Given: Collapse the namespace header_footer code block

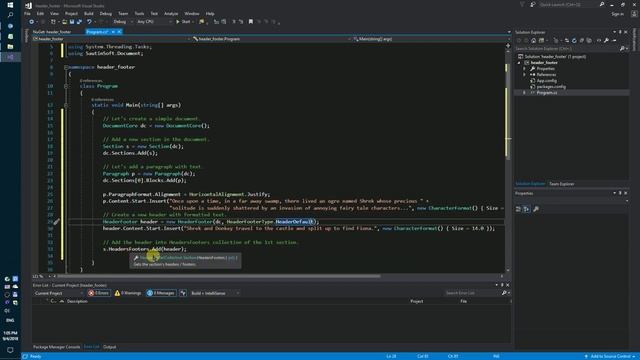Looking at the screenshot, I should (66, 67).
